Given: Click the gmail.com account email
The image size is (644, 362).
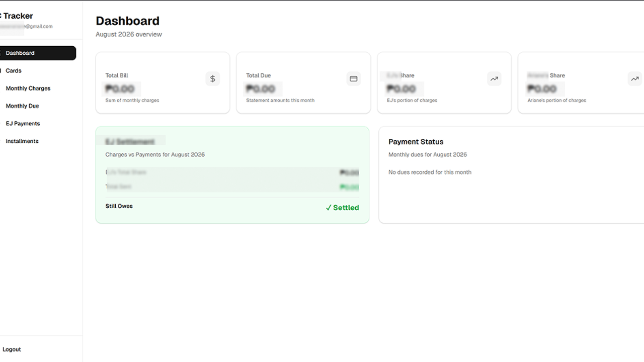Looking at the screenshot, I should [26, 27].
